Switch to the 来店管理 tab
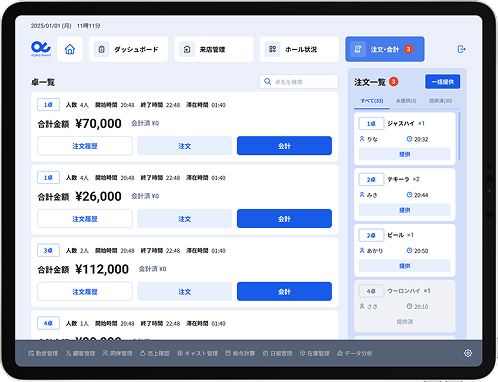This screenshot has width=498, height=382. pos(214,49)
